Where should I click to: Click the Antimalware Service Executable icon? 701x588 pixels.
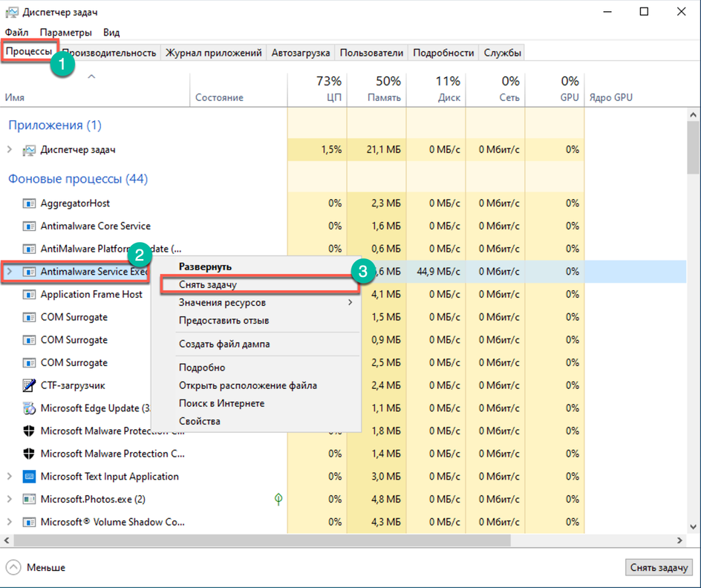tap(29, 272)
